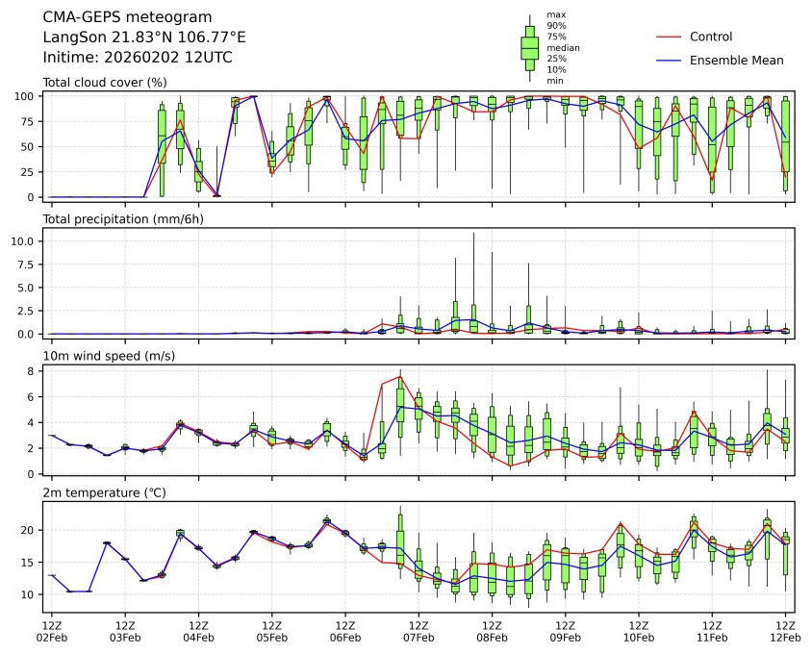
Task: Click the box plot legend symbol
Action: tap(529, 47)
